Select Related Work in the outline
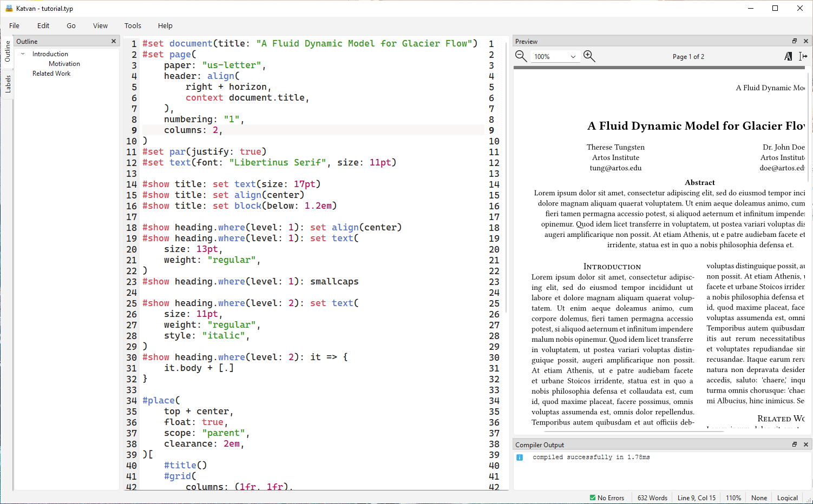This screenshot has width=813, height=504. tap(51, 74)
